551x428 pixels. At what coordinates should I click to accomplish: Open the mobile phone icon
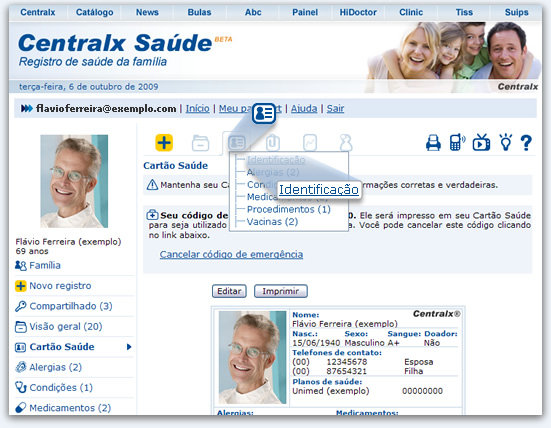click(x=457, y=142)
